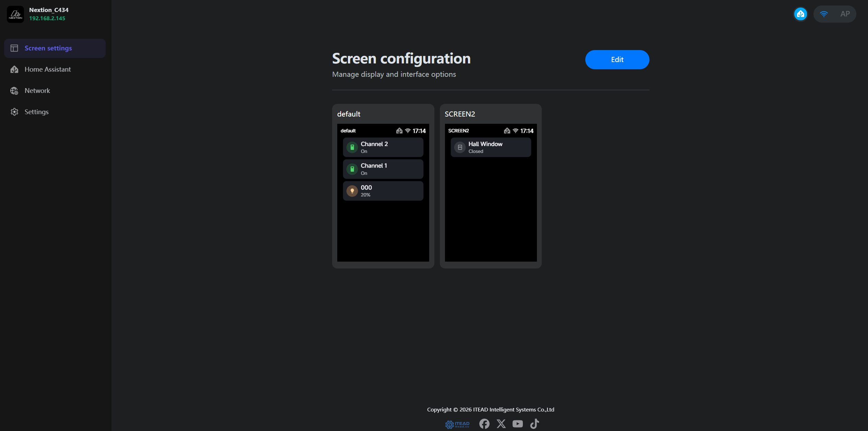Click the Wi-Fi icon in top bar

(824, 14)
